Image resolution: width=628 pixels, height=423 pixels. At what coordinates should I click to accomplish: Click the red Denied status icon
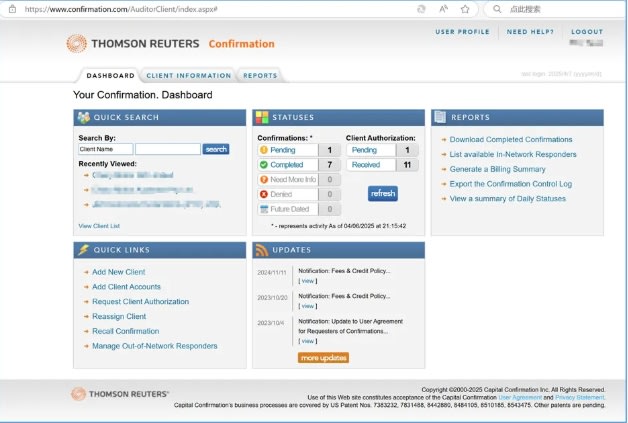tap(264, 194)
